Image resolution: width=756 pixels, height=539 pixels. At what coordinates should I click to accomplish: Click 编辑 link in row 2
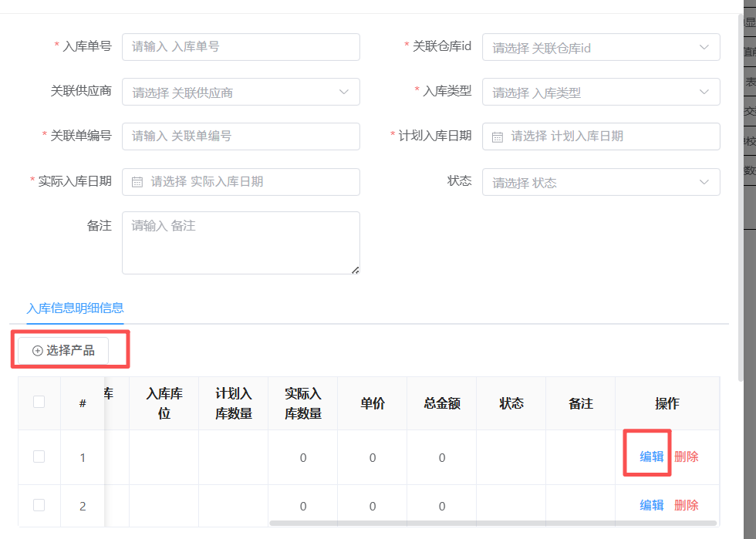click(x=651, y=505)
